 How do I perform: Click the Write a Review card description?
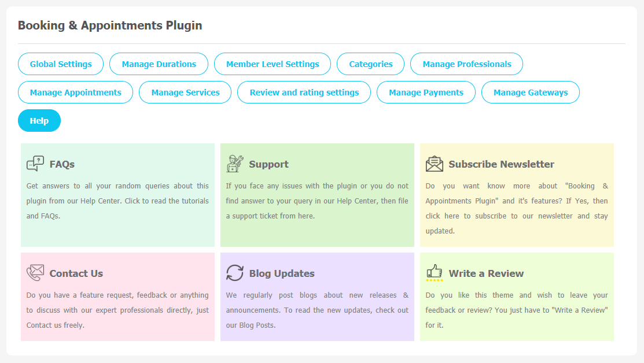tap(517, 310)
